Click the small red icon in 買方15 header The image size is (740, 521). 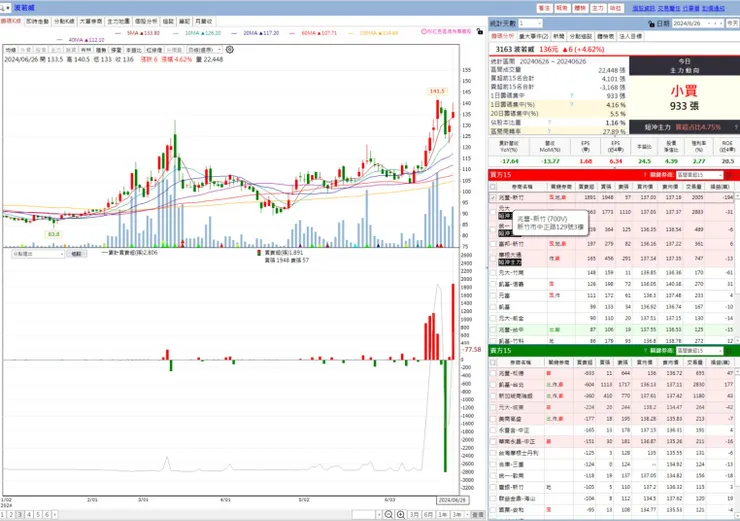[x=729, y=175]
